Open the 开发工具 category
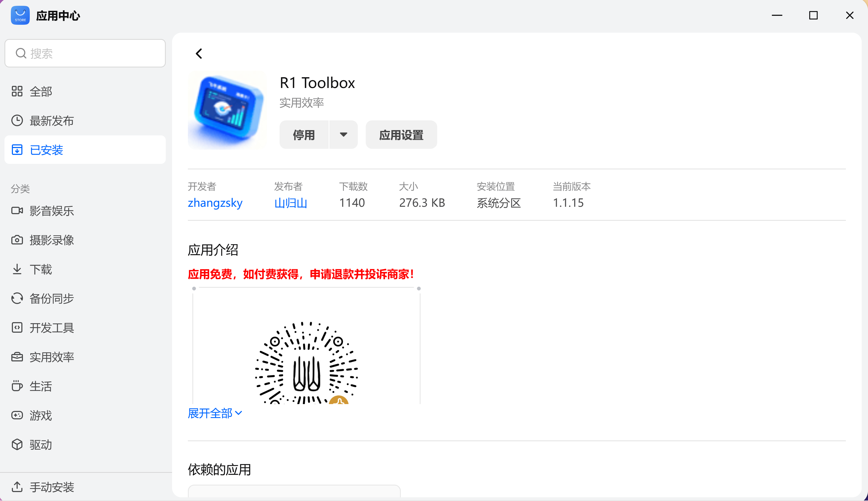 point(52,328)
